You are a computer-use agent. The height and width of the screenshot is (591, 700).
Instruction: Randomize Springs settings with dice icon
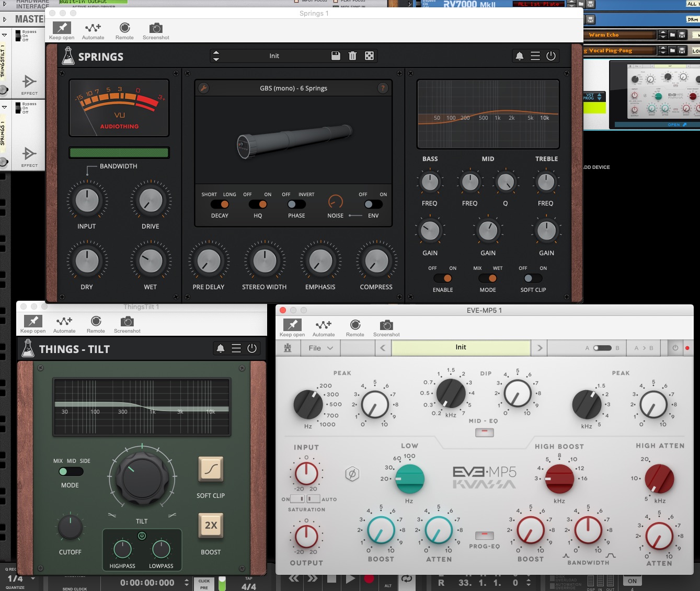[x=369, y=56]
